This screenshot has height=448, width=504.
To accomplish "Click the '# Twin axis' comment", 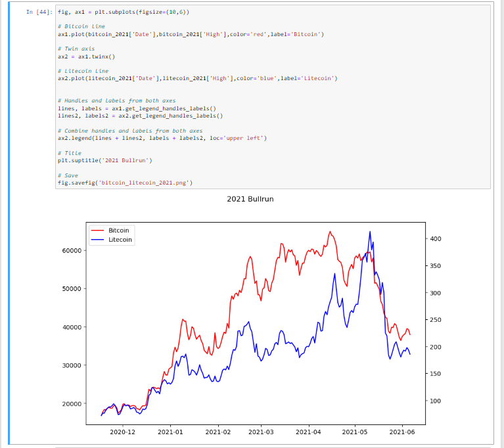I will pyautogui.click(x=76, y=49).
